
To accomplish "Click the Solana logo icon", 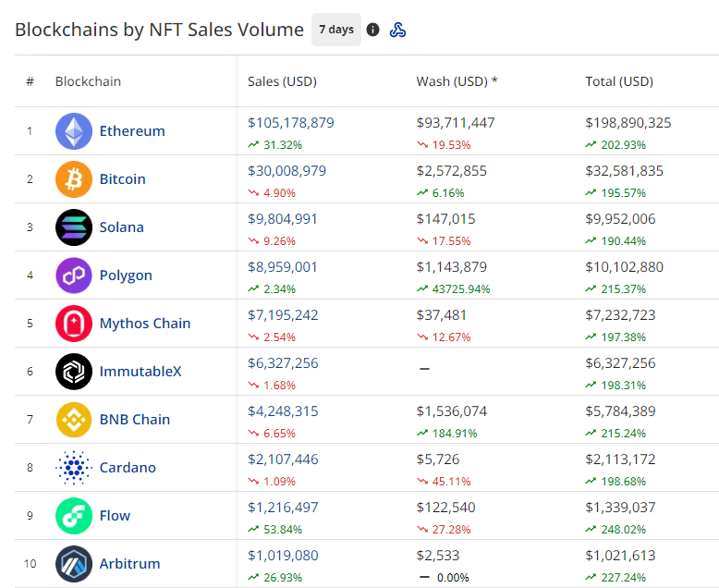I will tap(74, 227).
